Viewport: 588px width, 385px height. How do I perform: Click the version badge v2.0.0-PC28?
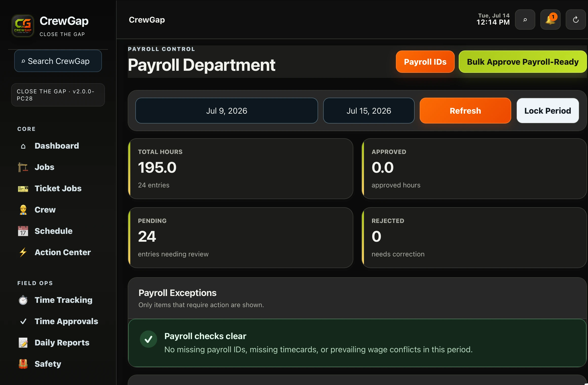click(x=58, y=95)
